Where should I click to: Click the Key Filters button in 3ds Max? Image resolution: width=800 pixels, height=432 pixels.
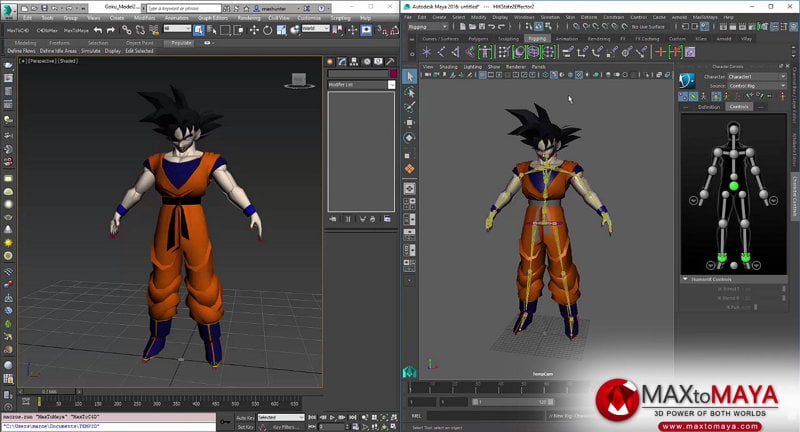[x=284, y=427]
